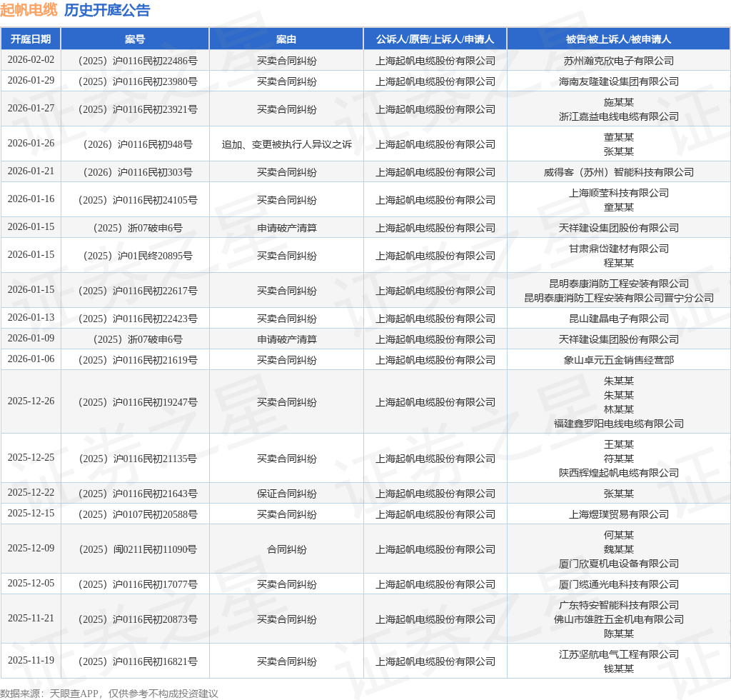Click defendant 董某某
The image size is (731, 700).
[x=619, y=137]
